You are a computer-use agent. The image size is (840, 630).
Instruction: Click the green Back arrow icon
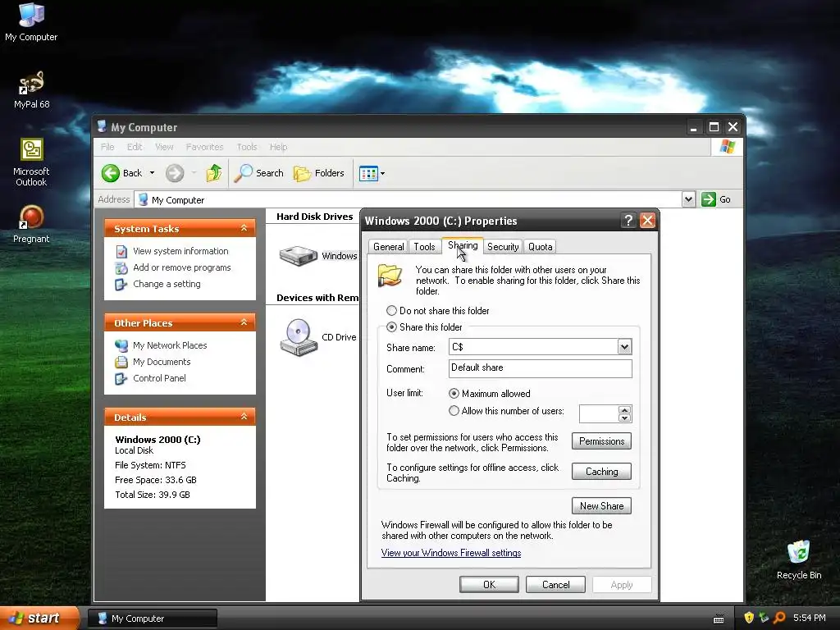(x=111, y=173)
